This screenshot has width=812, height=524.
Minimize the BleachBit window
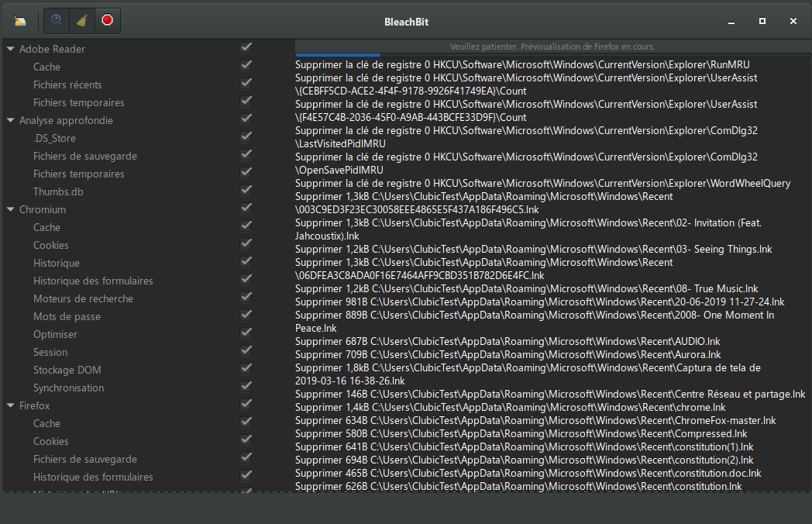point(731,21)
